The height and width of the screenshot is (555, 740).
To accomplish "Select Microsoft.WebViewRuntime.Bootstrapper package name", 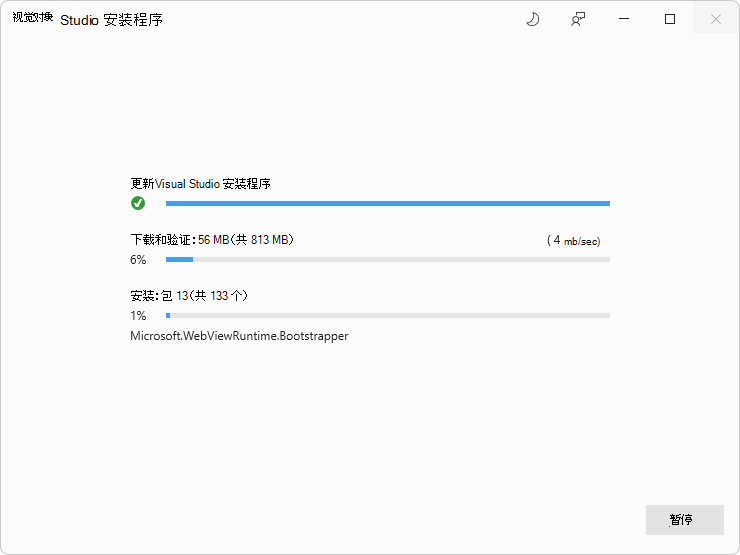I will [x=239, y=336].
